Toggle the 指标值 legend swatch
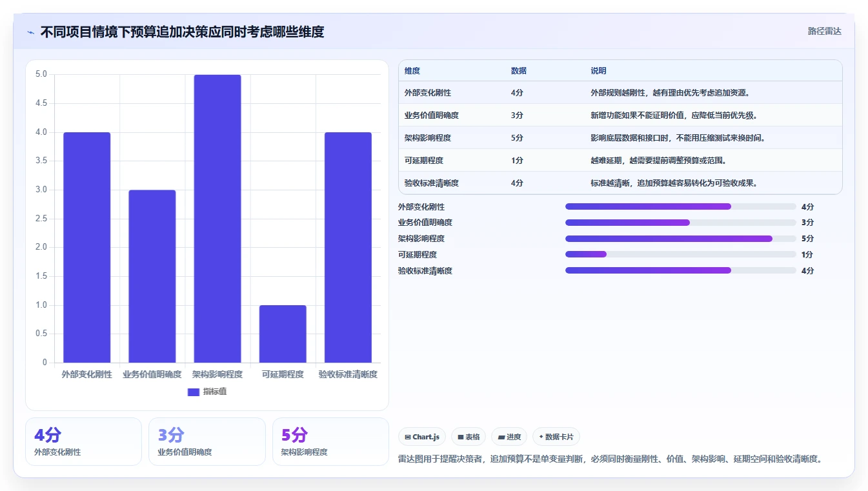This screenshot has width=868, height=491. tap(194, 392)
